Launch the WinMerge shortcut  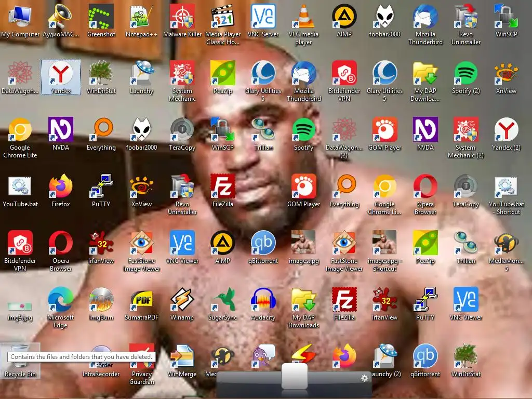click(x=182, y=361)
